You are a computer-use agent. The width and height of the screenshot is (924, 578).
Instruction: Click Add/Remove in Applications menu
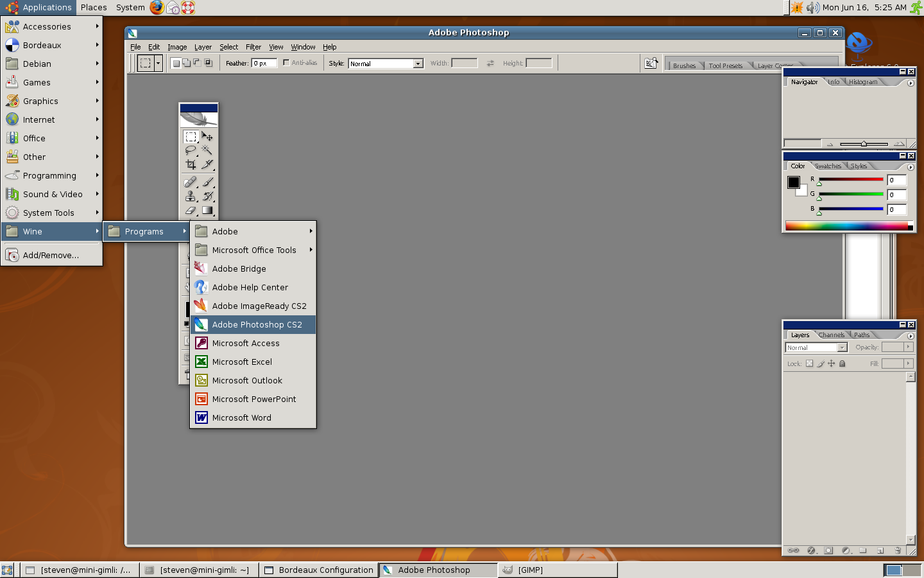pos(51,255)
